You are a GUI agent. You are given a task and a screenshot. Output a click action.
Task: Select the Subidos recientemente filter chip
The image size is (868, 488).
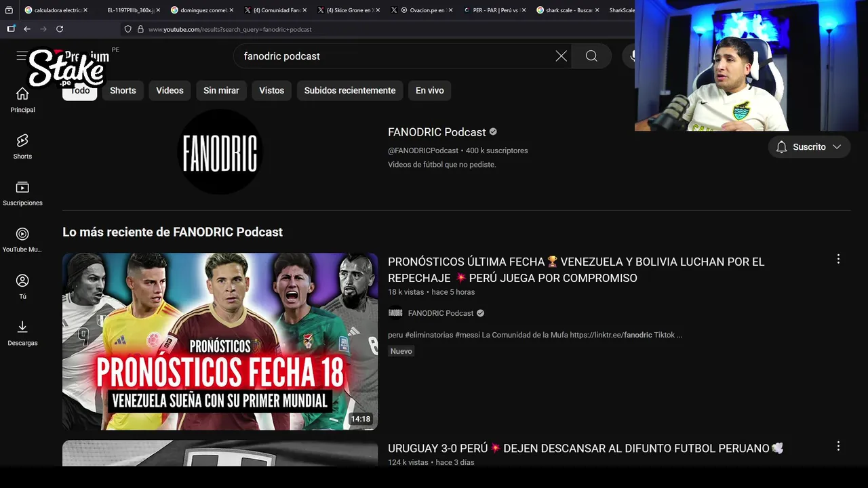tap(350, 90)
